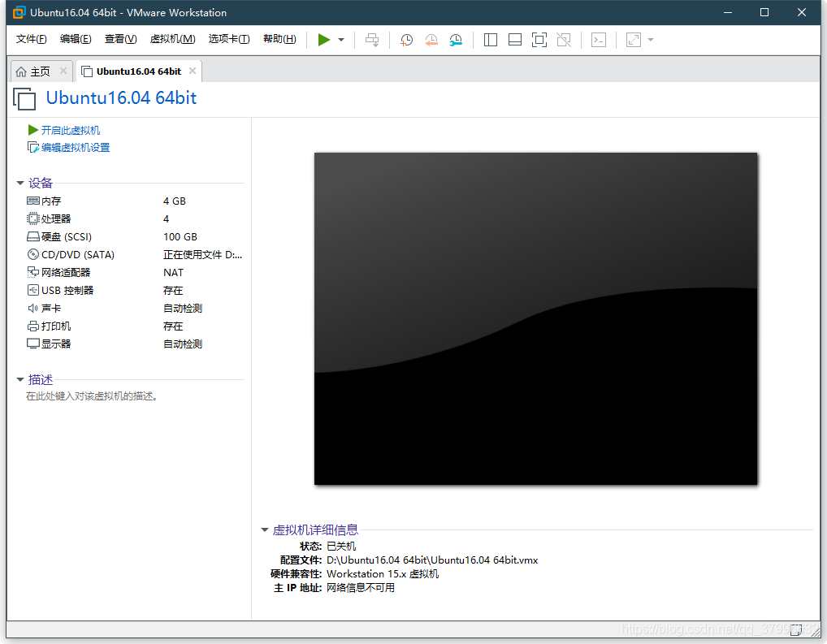Take a snapshot of this virtual machine
The width and height of the screenshot is (827, 644).
(406, 40)
